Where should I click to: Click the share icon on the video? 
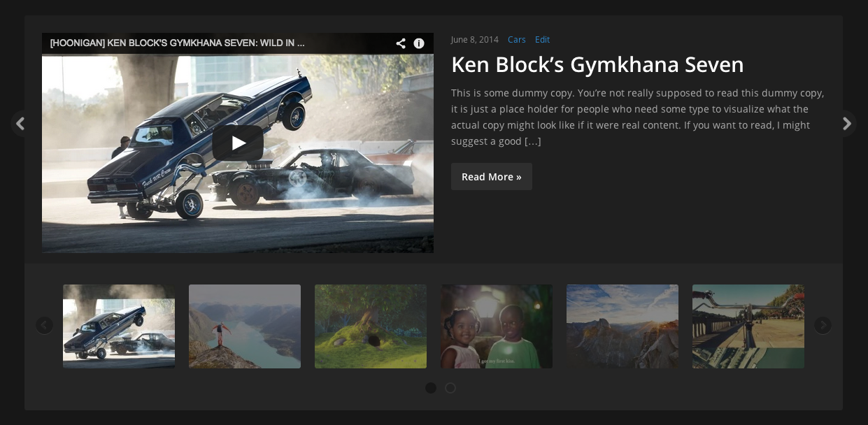pos(401,43)
